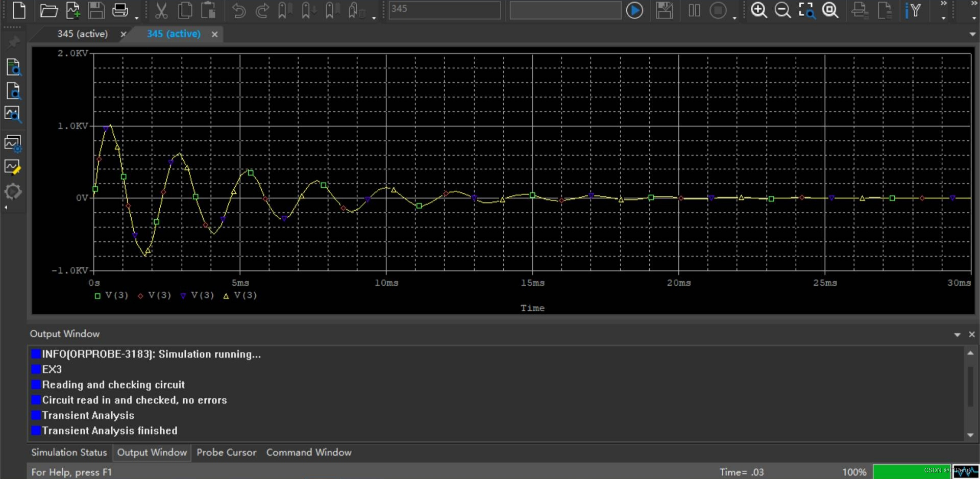Run the simulation with the play button
This screenshot has width=980, height=479.
click(x=634, y=10)
